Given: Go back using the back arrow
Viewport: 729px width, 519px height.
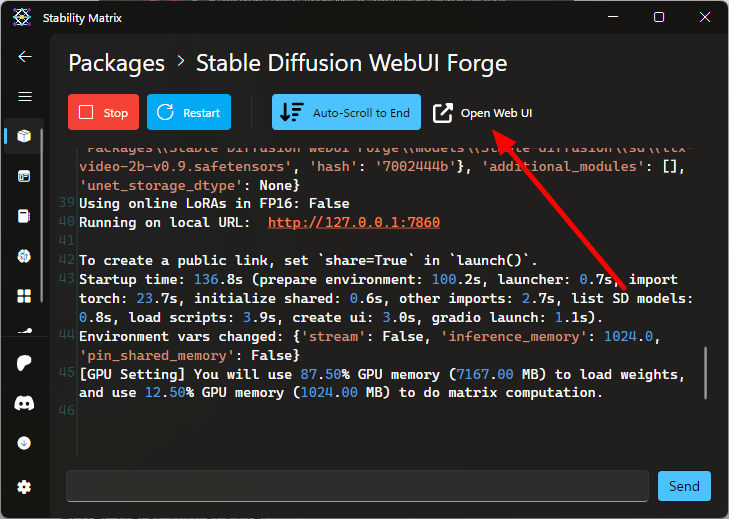Looking at the screenshot, I should [25, 57].
